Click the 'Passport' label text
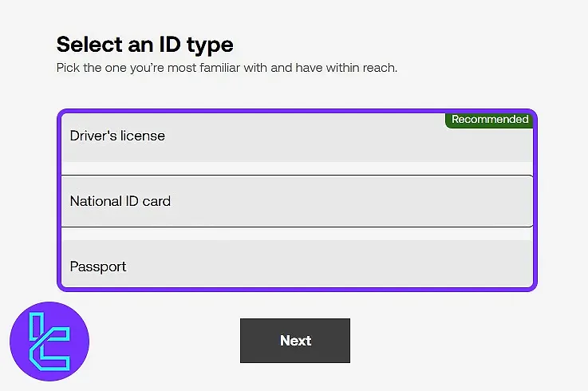 point(98,267)
